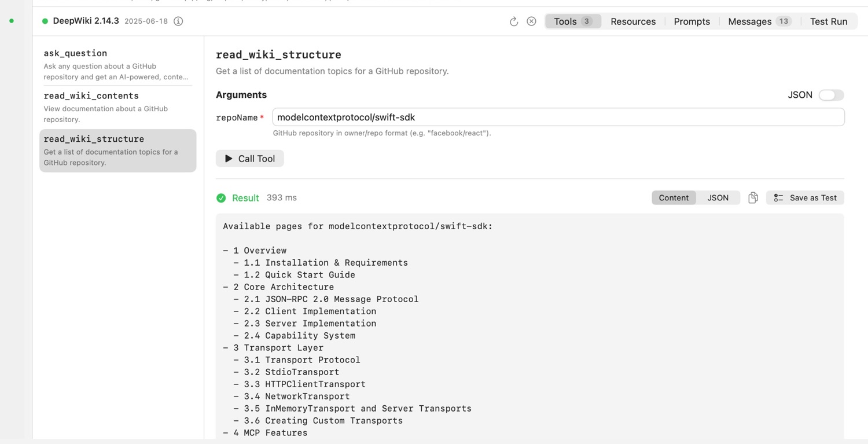Click the green success checkmark icon

point(221,198)
